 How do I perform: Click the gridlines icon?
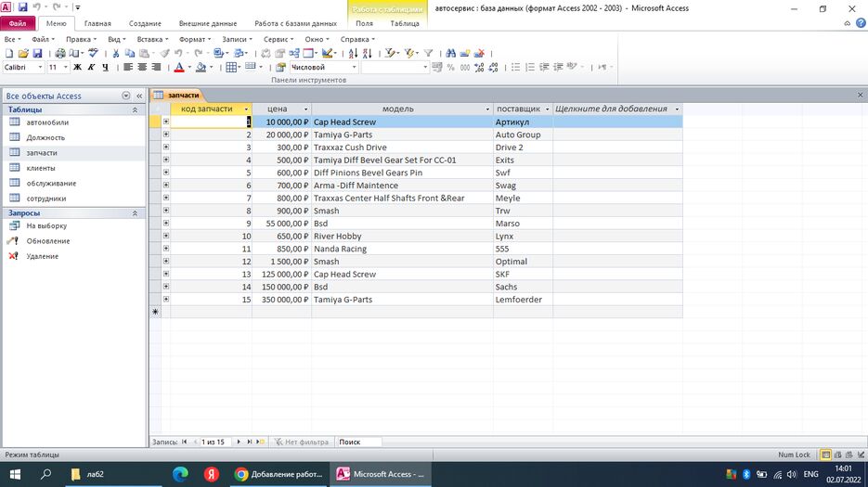231,67
